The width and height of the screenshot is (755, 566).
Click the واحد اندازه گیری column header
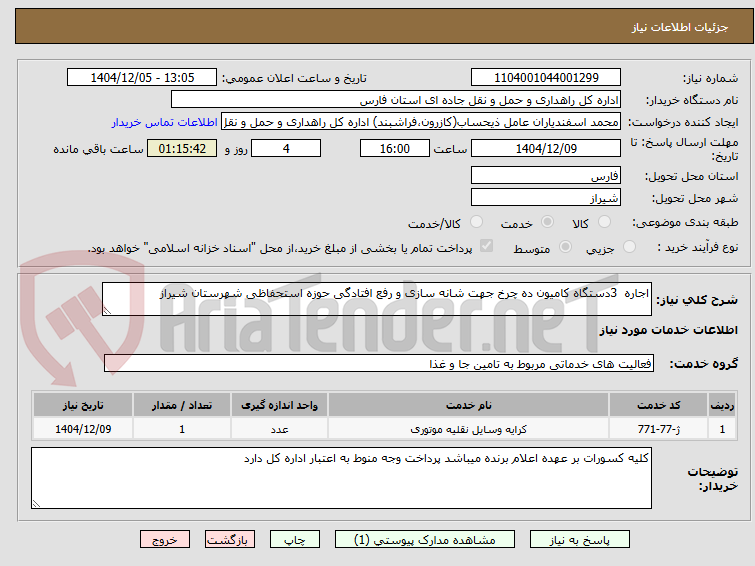tap(279, 405)
